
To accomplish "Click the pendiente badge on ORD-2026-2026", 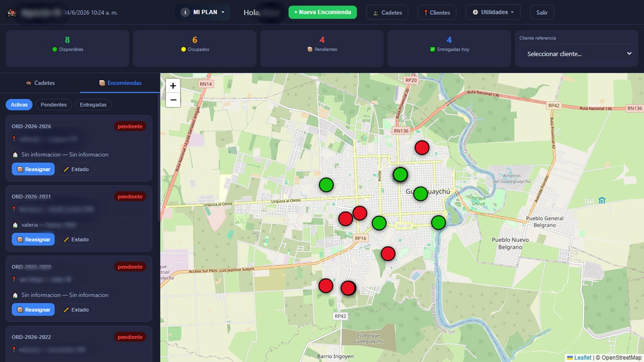I will tap(130, 126).
